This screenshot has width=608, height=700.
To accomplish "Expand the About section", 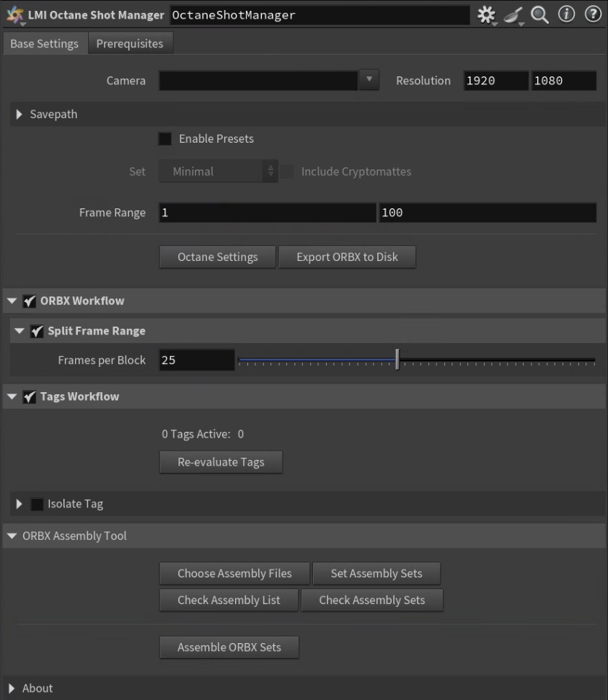I will [12, 688].
